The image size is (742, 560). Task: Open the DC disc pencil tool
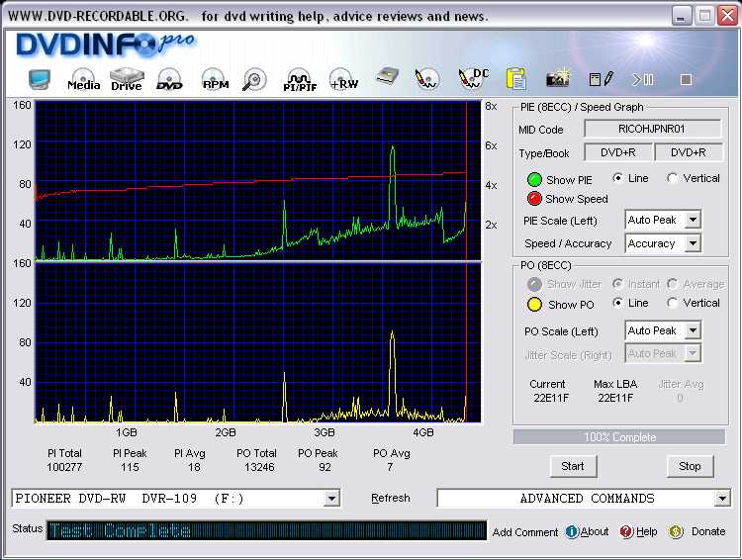coord(473,78)
